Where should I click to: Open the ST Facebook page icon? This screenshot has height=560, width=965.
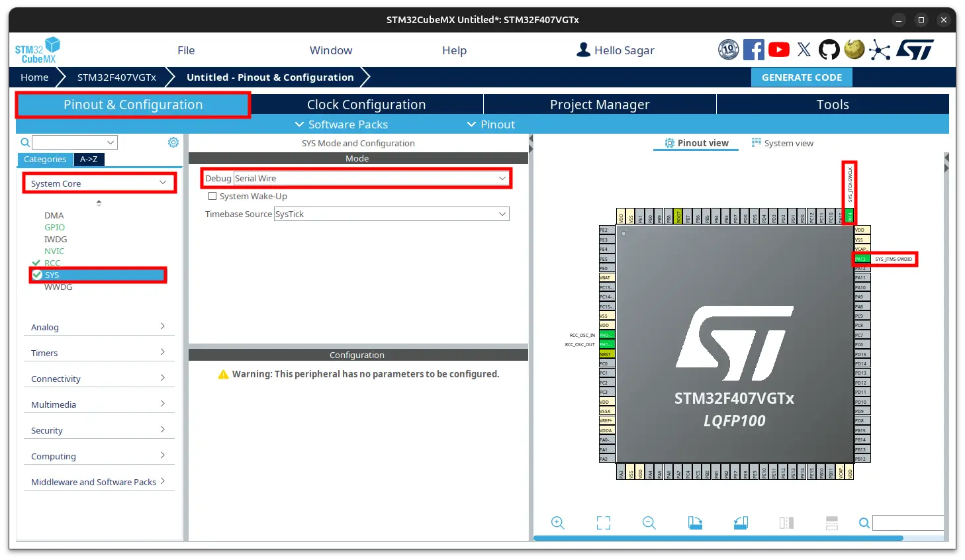coord(754,50)
